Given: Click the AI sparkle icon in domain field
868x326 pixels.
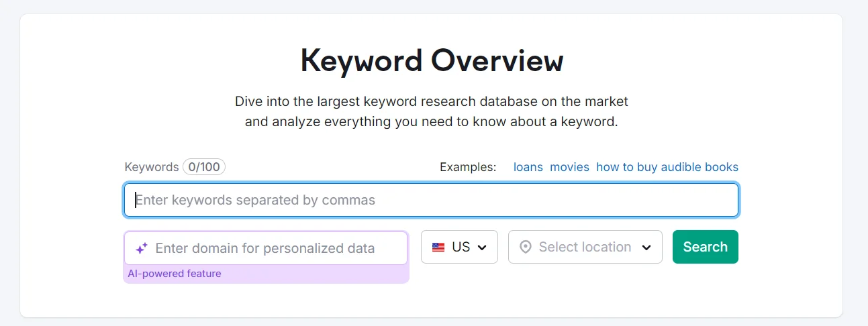Looking at the screenshot, I should click(x=141, y=248).
